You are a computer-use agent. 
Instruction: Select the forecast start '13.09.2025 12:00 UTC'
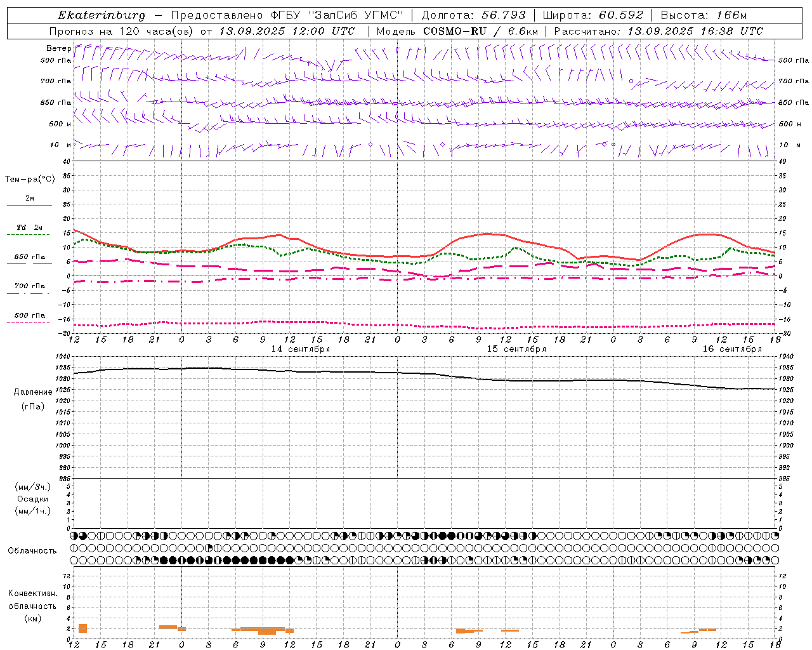tap(287, 31)
